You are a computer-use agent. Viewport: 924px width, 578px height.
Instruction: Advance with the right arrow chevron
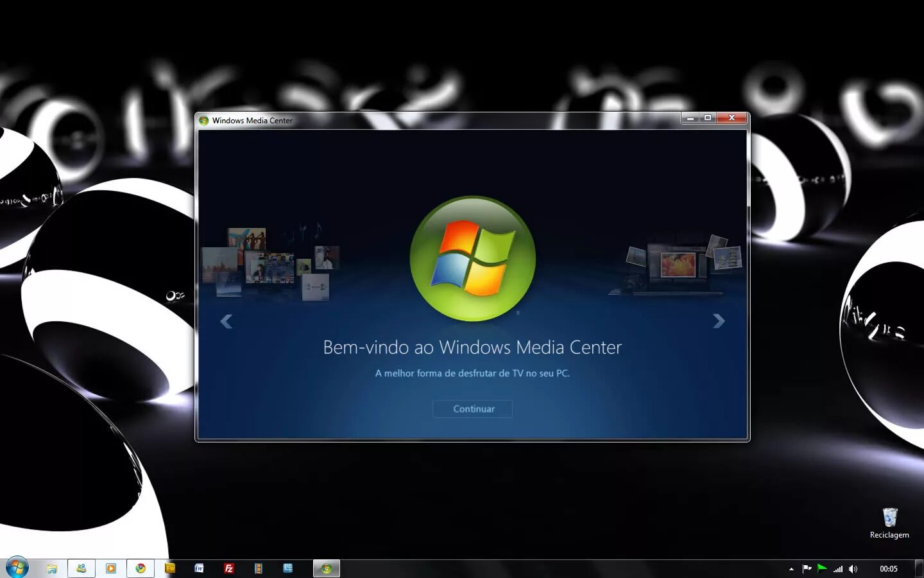tap(719, 321)
